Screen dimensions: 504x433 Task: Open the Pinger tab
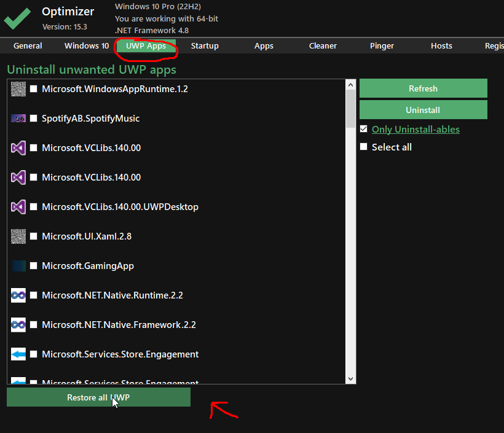pyautogui.click(x=382, y=46)
